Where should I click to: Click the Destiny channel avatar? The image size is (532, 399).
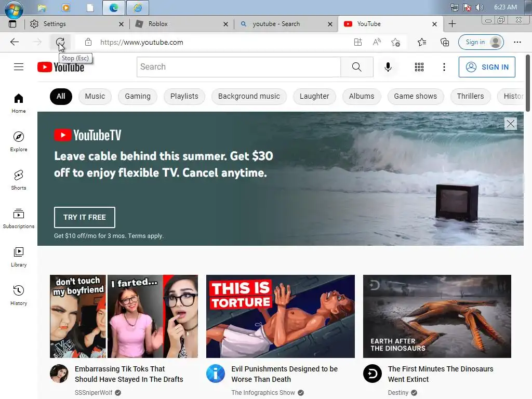(372, 374)
